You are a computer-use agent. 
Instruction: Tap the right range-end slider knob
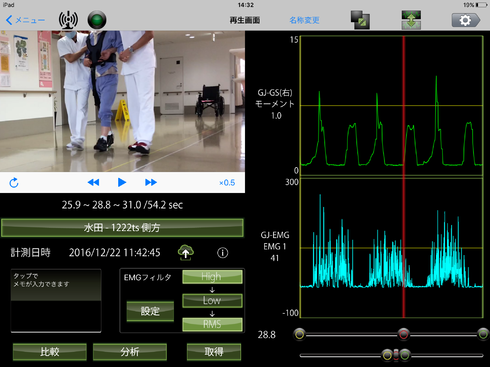tap(483, 334)
